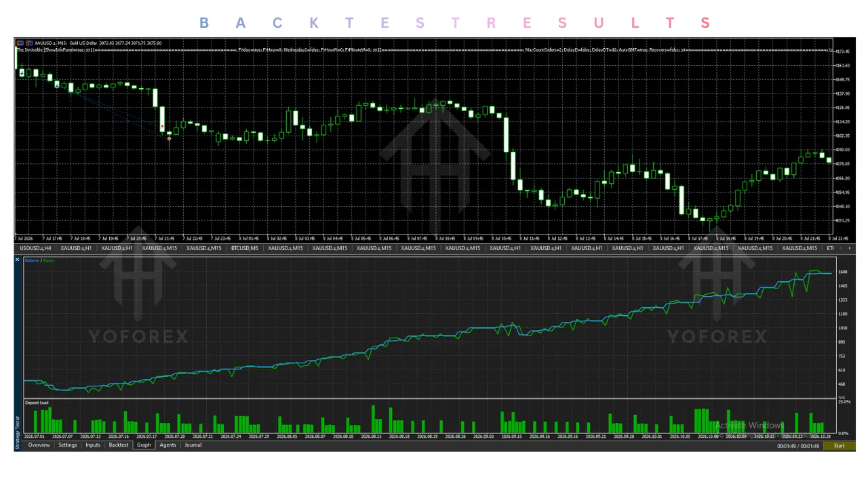
Task: Select the XAUUSD.s,M15 tab just after BTCUSD,M5
Action: coord(285,248)
